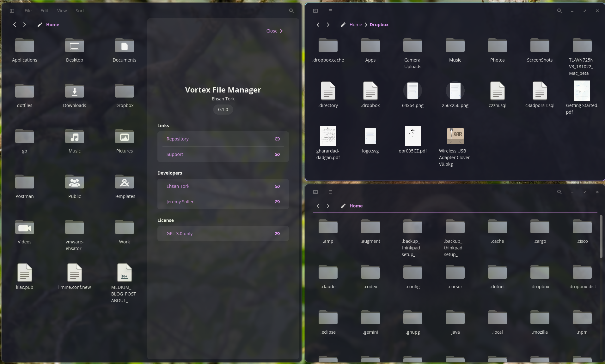The image size is (605, 364).
Task: Open the Edit menu
Action: coord(44,11)
